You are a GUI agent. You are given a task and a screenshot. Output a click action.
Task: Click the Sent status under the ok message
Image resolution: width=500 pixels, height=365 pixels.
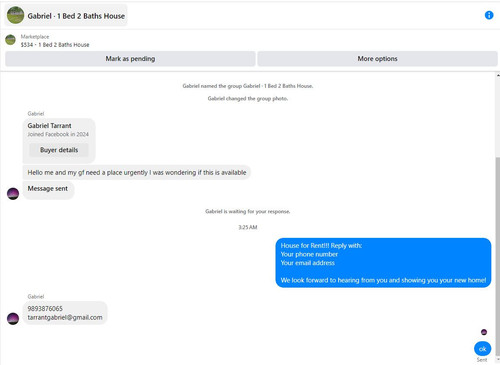coord(482,360)
